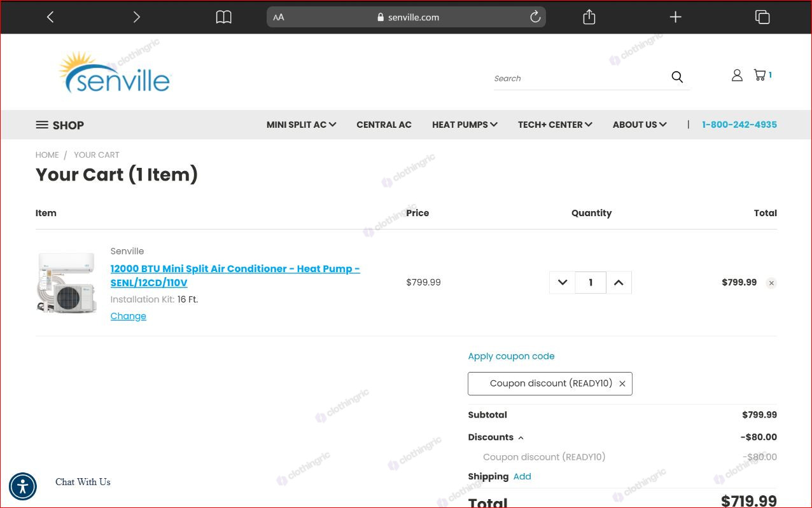Image resolution: width=812 pixels, height=508 pixels.
Task: Expand the Mini Split AC menu
Action: [x=301, y=125]
